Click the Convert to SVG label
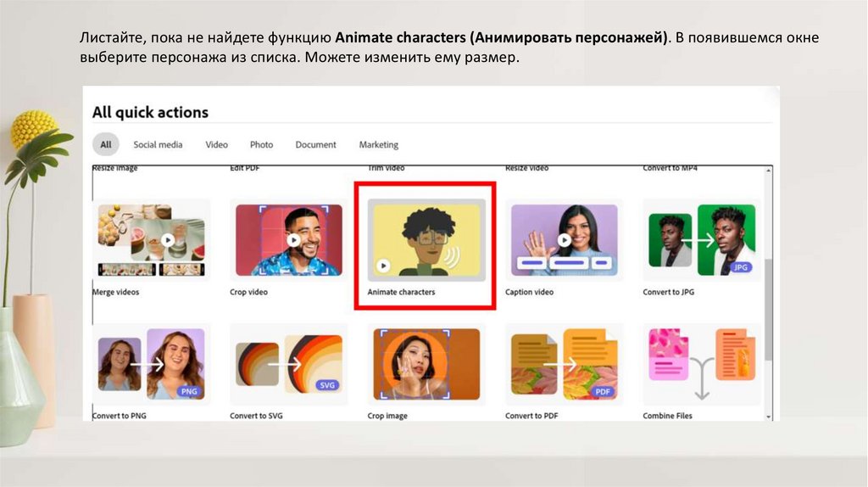The width and height of the screenshot is (868, 487). pos(256,416)
